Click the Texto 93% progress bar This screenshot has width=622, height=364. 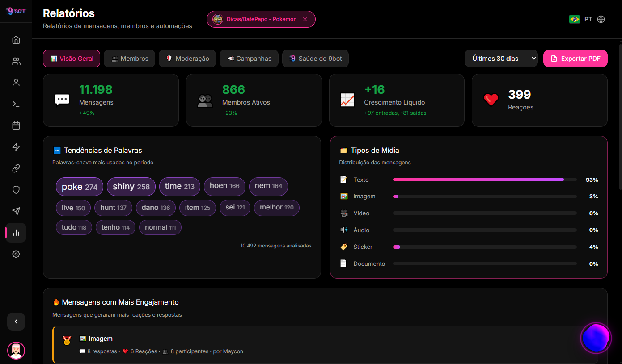(485, 180)
